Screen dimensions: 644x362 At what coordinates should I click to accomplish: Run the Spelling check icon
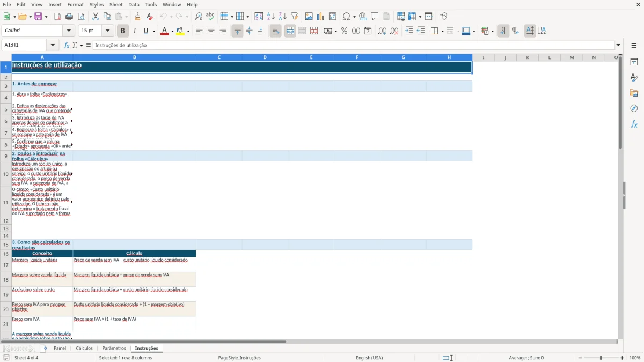tap(210, 17)
